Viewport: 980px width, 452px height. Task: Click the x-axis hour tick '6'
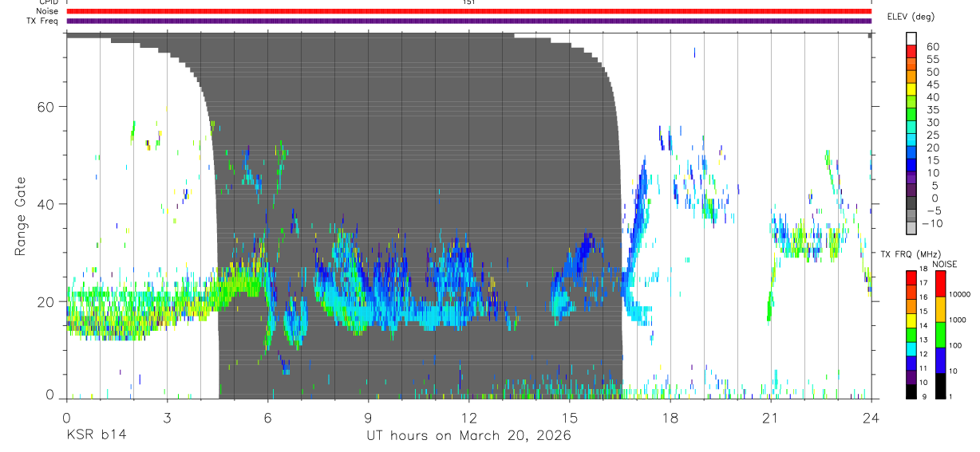pos(268,418)
